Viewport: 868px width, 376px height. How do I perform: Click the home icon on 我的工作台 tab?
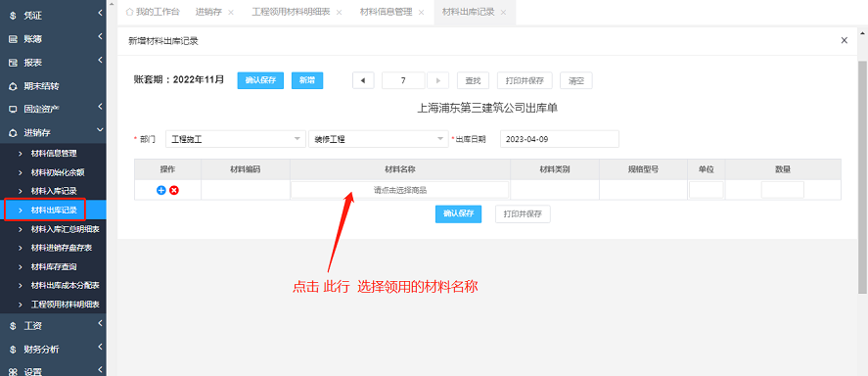click(130, 12)
